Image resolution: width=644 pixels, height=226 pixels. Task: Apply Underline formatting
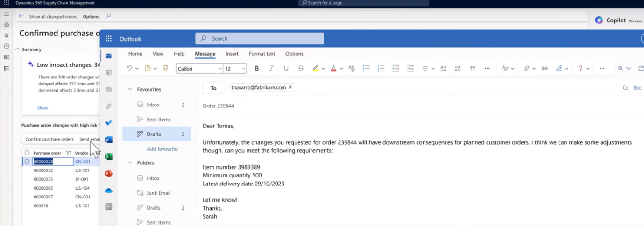coord(286,68)
